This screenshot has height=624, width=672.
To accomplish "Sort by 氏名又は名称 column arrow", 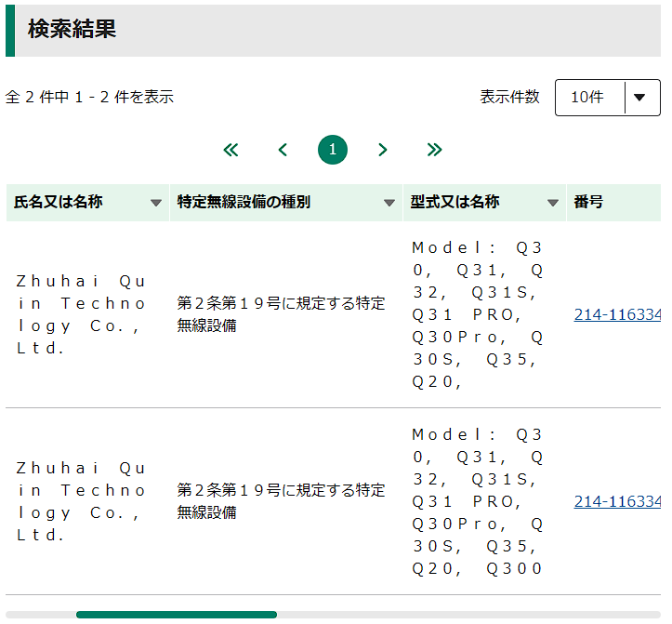I will click(x=156, y=203).
